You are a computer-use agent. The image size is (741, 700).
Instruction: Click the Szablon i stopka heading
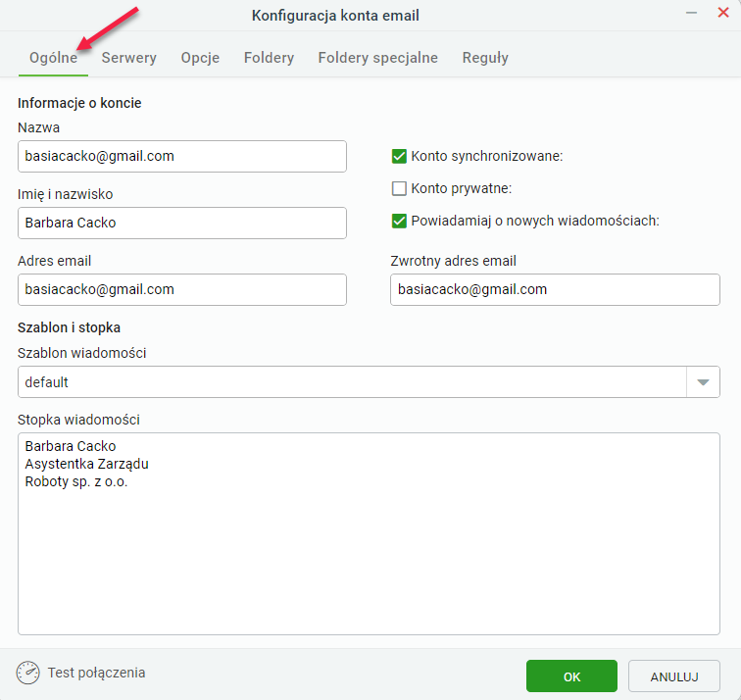[x=69, y=327]
